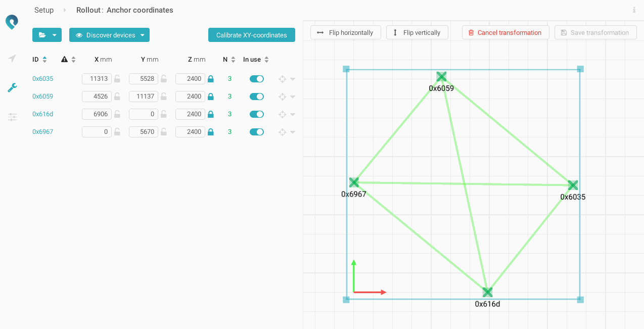Click the X mm input field for 0x616d

click(97, 114)
